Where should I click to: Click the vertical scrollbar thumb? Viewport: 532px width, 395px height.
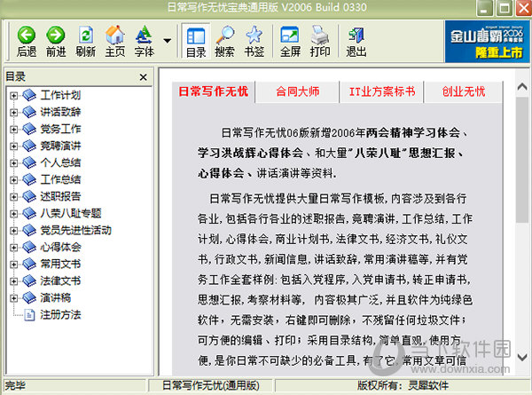pos(522,160)
